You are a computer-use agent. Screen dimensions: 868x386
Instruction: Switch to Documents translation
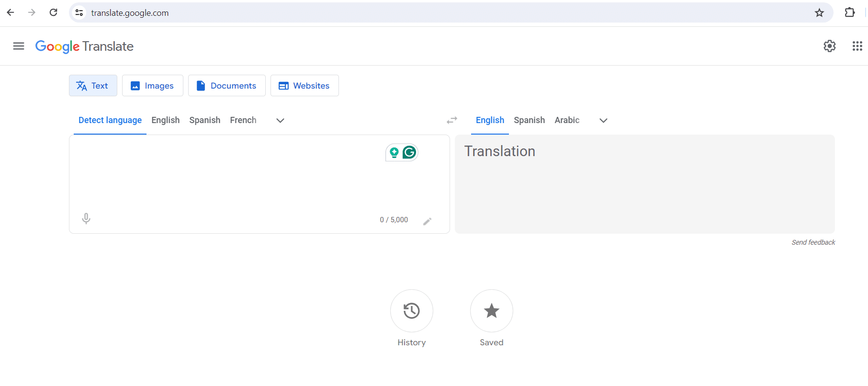(227, 86)
